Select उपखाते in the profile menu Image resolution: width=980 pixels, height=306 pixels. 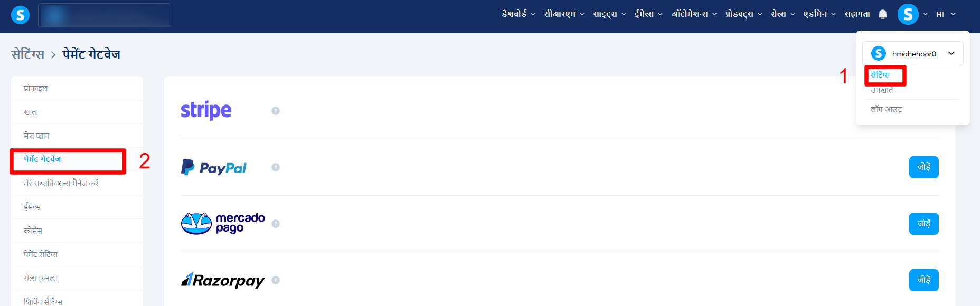pyautogui.click(x=882, y=90)
